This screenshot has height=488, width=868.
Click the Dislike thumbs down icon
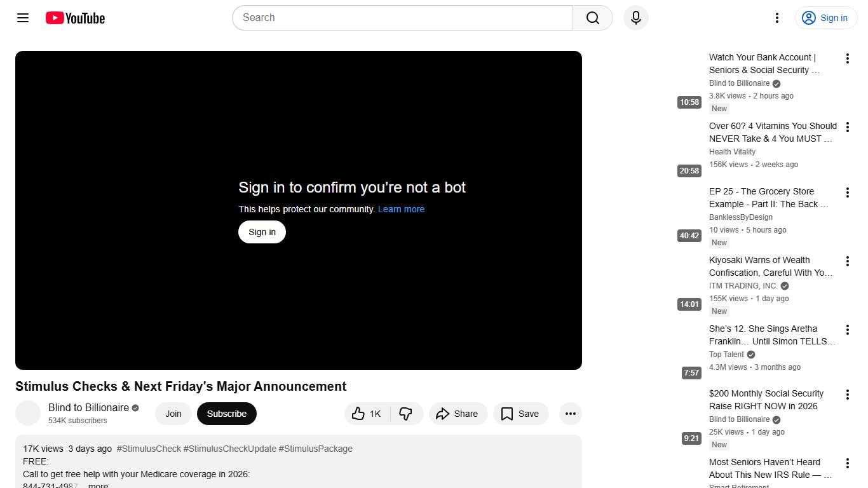406,414
